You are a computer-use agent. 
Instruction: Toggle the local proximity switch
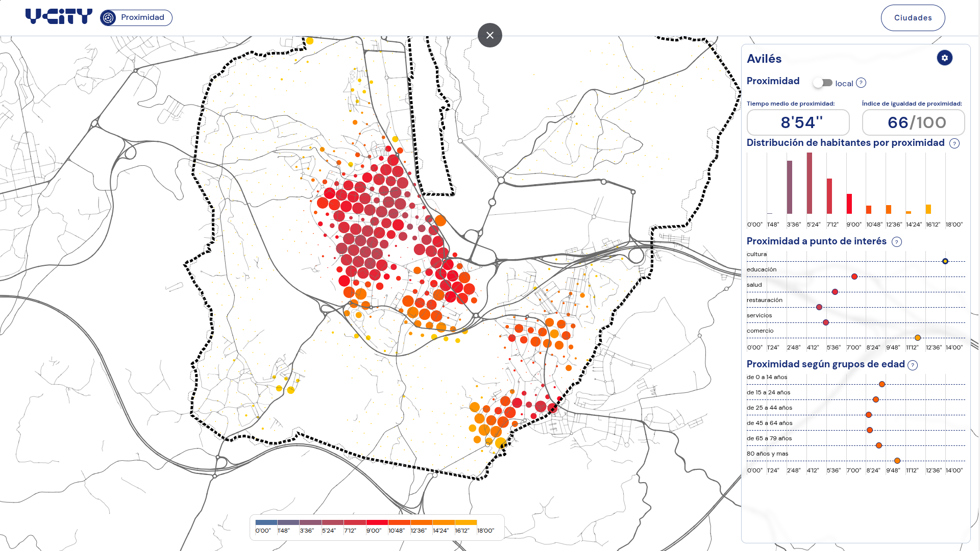click(823, 83)
